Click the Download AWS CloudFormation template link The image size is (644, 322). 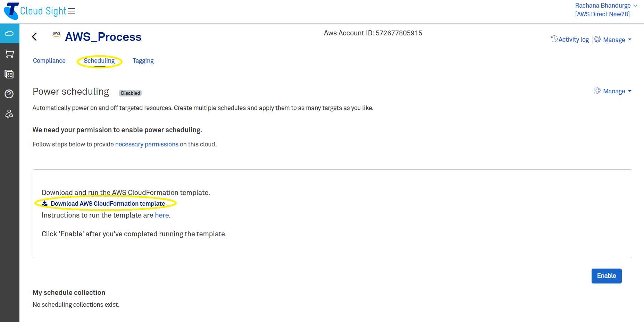[x=108, y=204]
